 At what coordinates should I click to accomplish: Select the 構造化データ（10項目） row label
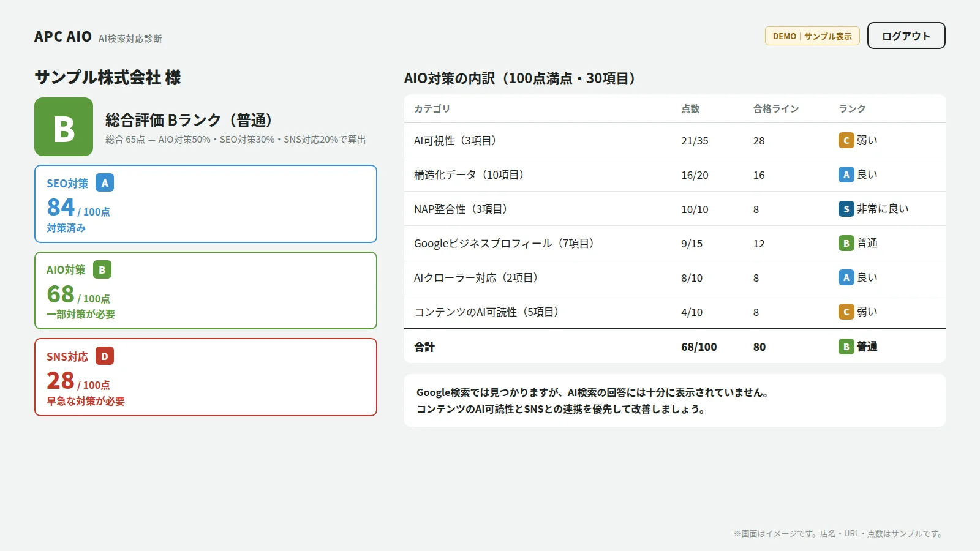coord(471,174)
